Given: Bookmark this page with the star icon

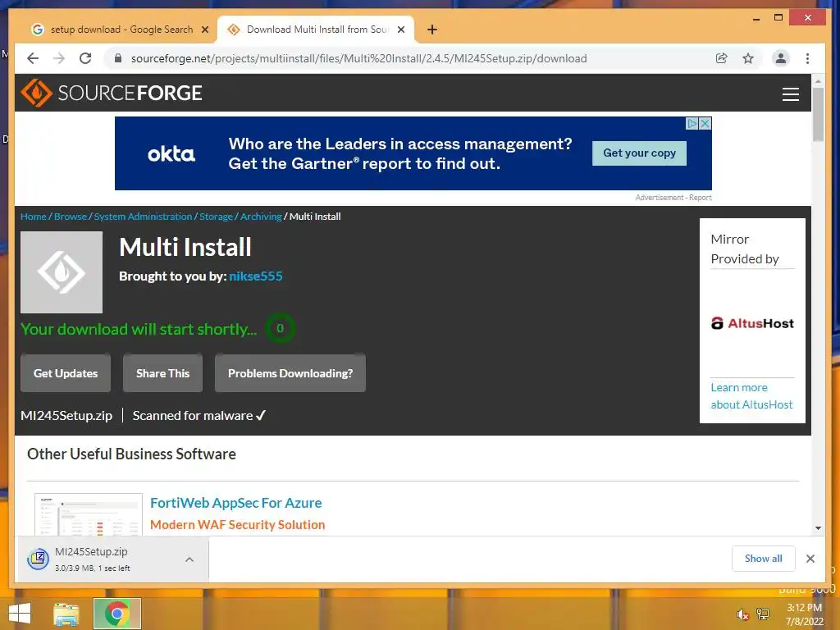Looking at the screenshot, I should pos(748,58).
